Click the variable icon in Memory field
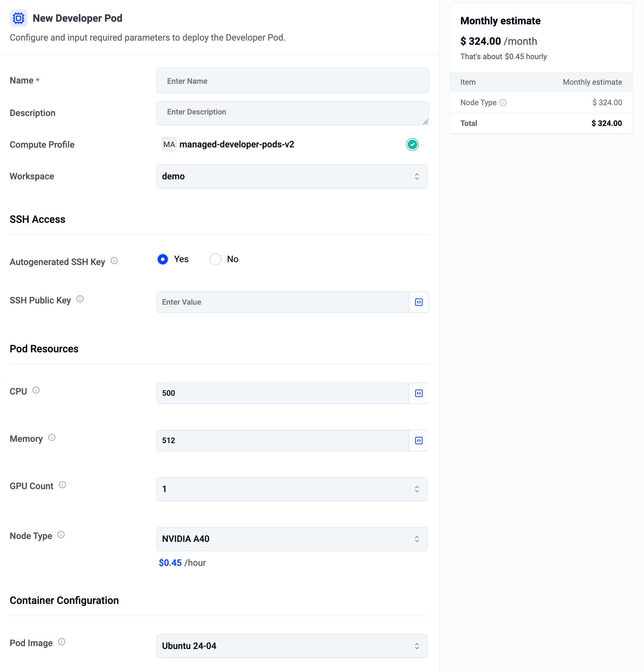This screenshot has width=644, height=672. click(x=419, y=441)
